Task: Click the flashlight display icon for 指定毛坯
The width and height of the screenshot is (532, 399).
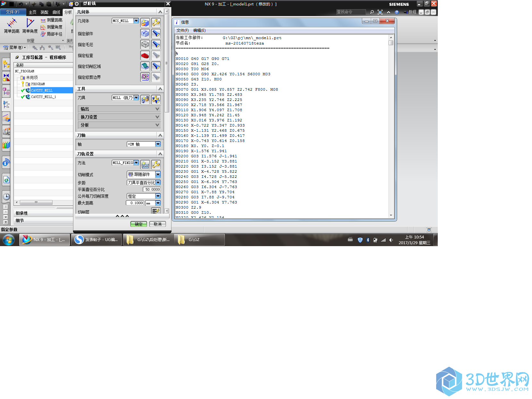Action: coord(156,45)
